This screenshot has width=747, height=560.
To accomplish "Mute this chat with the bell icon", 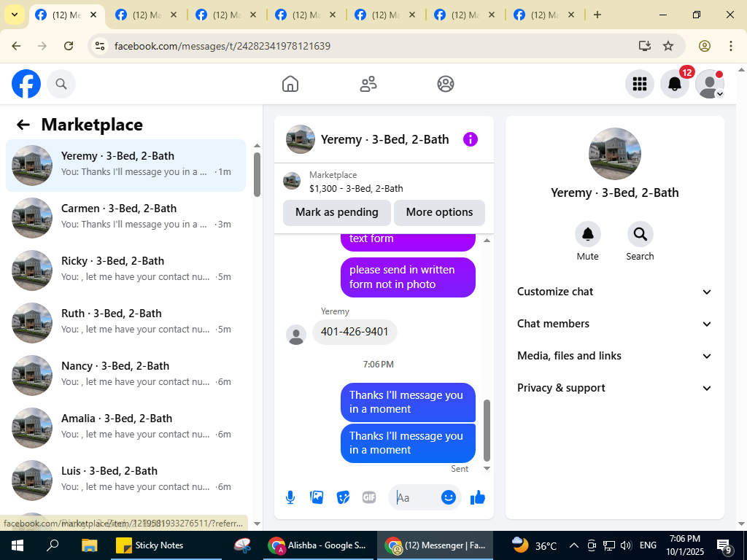I will pos(587,234).
